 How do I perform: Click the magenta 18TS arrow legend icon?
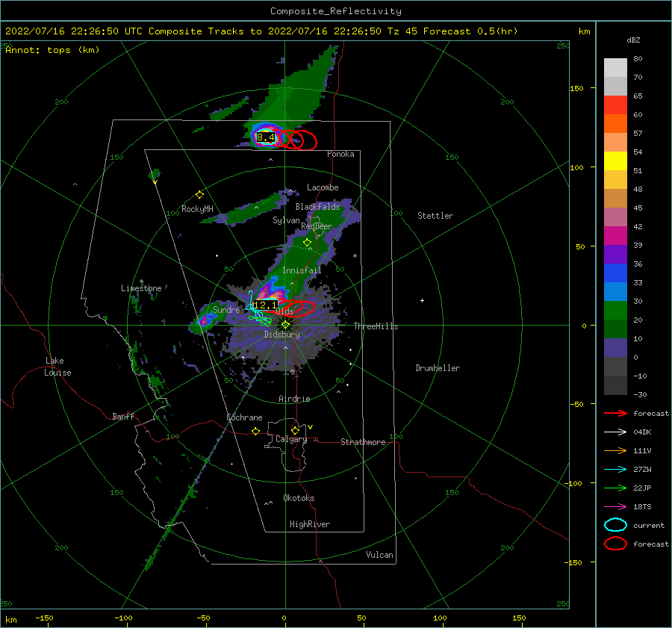point(615,507)
